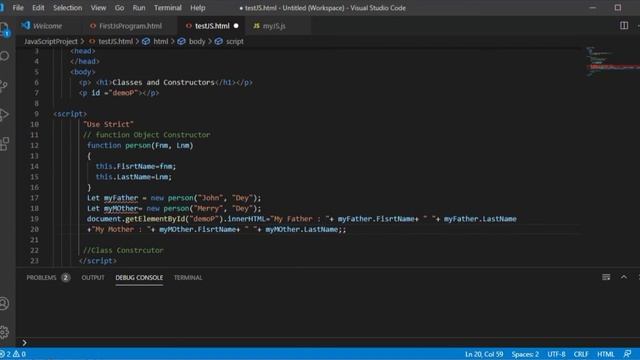Click the closing </script> tag on line 23
The height and width of the screenshot is (360, 640).
98,260
